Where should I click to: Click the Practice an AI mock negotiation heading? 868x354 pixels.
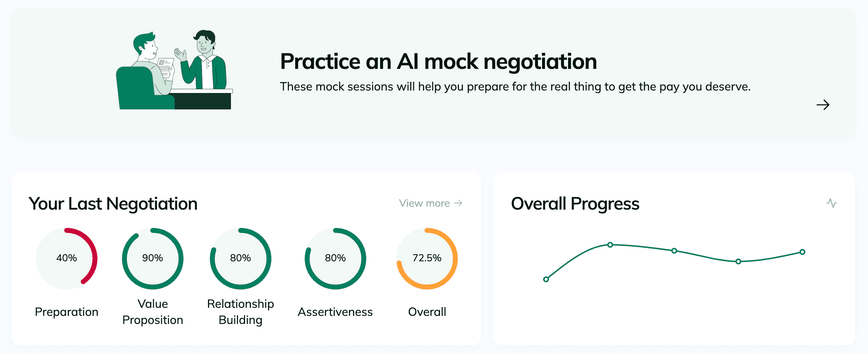coord(438,61)
